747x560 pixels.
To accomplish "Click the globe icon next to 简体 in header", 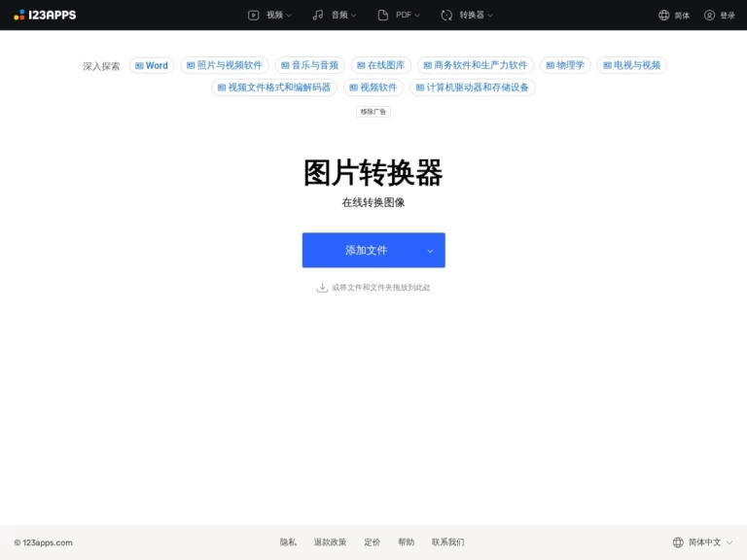I will (663, 16).
